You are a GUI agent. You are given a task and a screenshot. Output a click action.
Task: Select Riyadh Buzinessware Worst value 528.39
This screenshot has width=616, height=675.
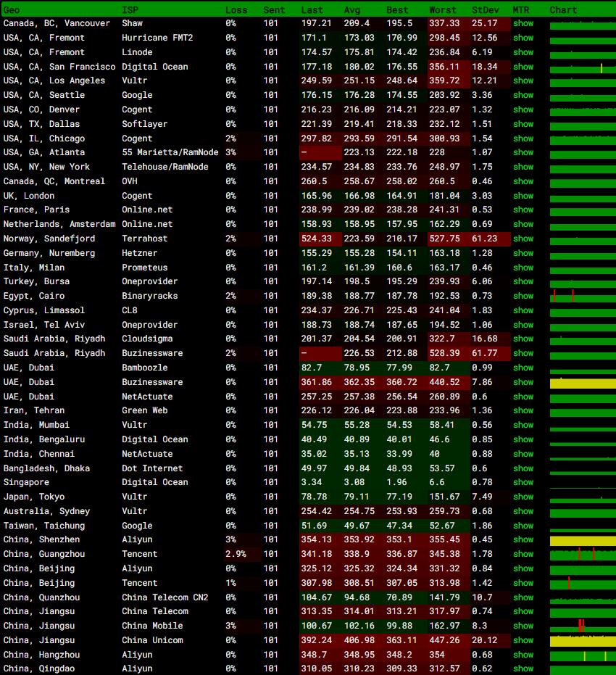point(444,353)
